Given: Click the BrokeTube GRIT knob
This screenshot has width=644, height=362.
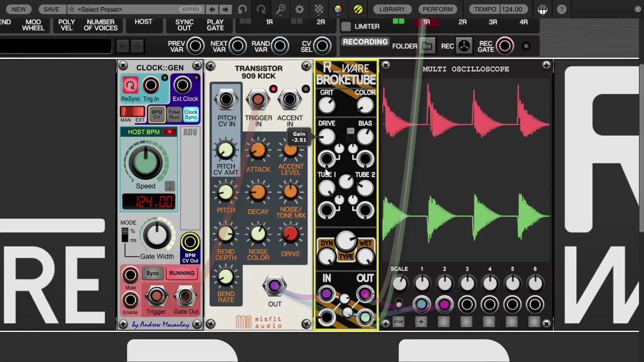Looking at the screenshot, I should pyautogui.click(x=327, y=105).
